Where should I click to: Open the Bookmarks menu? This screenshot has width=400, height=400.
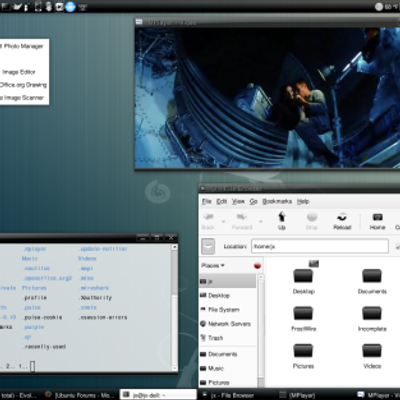(277, 201)
